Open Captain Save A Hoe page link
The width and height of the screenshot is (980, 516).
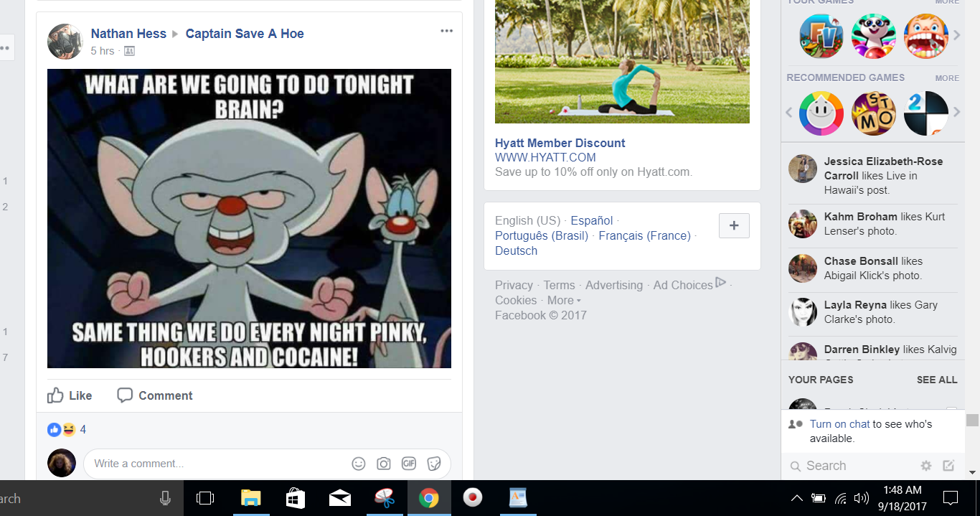(x=245, y=34)
